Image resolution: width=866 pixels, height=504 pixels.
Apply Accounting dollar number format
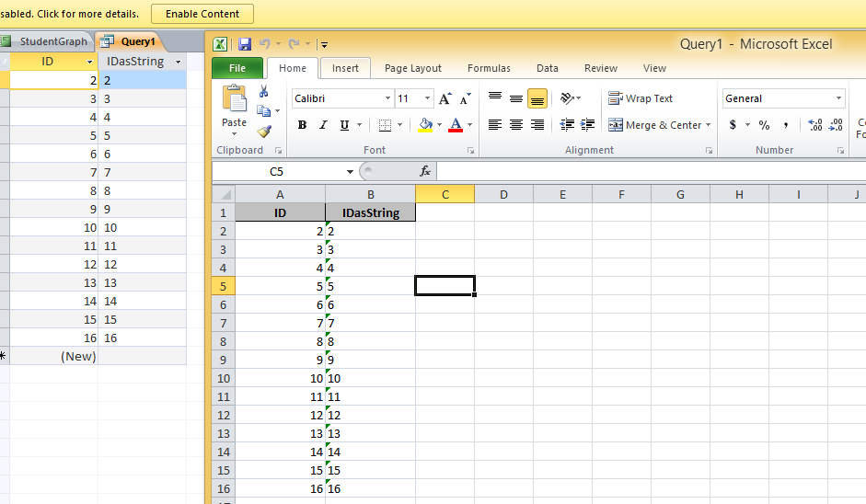point(733,125)
